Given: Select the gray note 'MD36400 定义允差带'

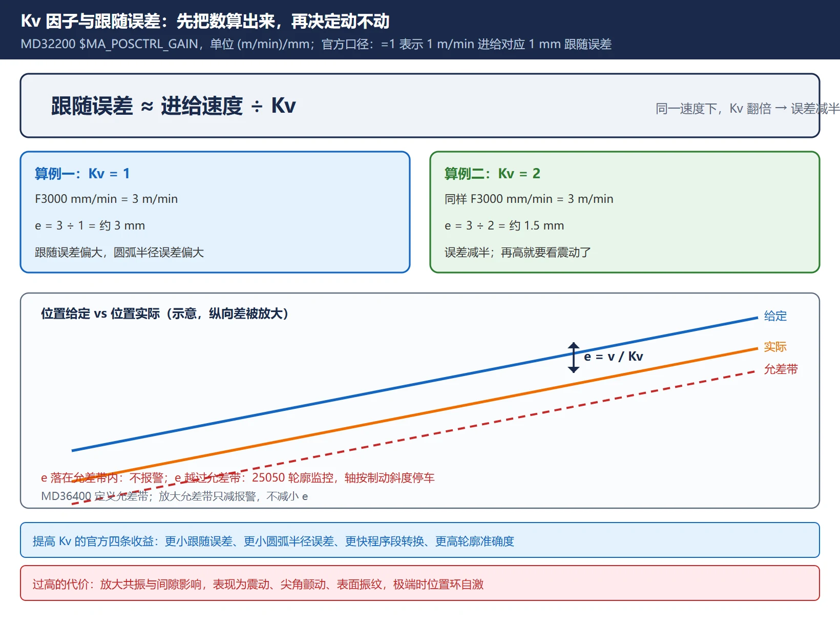Looking at the screenshot, I should [x=174, y=496].
